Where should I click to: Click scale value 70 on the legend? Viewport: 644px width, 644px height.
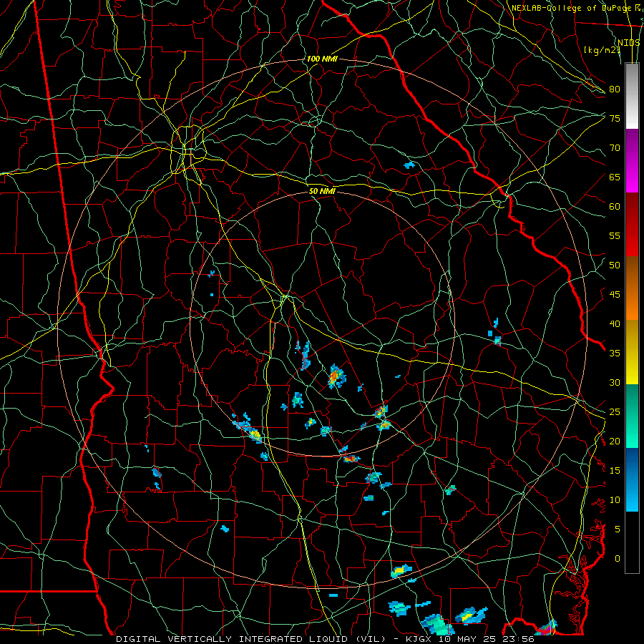tap(615, 148)
